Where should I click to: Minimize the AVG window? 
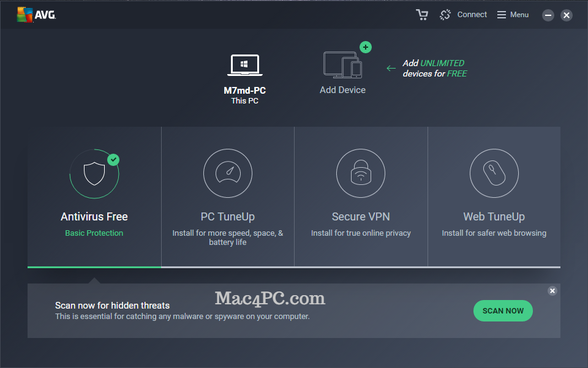pos(548,15)
